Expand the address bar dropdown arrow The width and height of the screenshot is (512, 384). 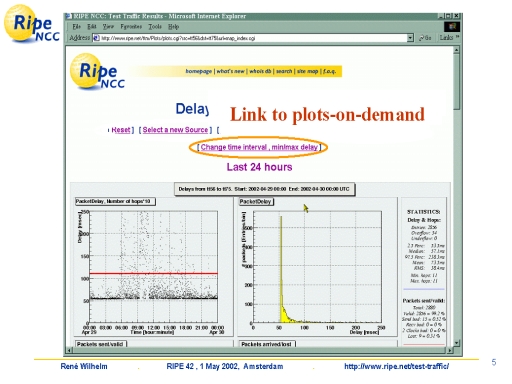pyautogui.click(x=410, y=38)
